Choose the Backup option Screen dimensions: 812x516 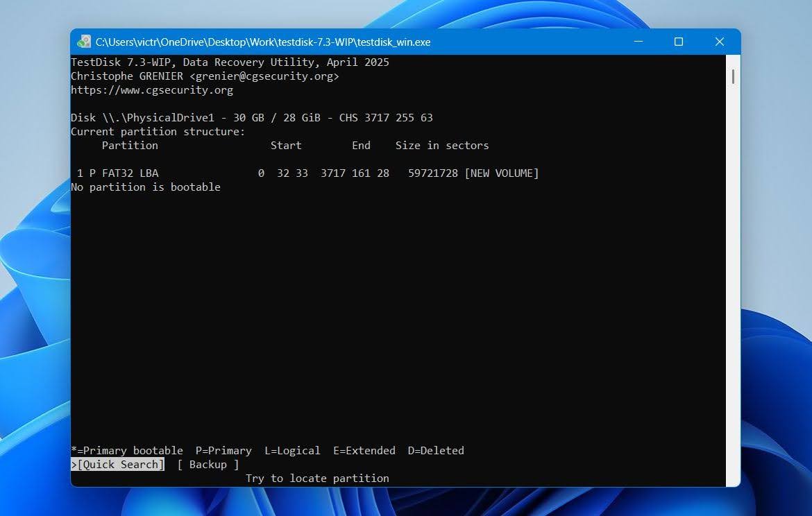coord(208,464)
